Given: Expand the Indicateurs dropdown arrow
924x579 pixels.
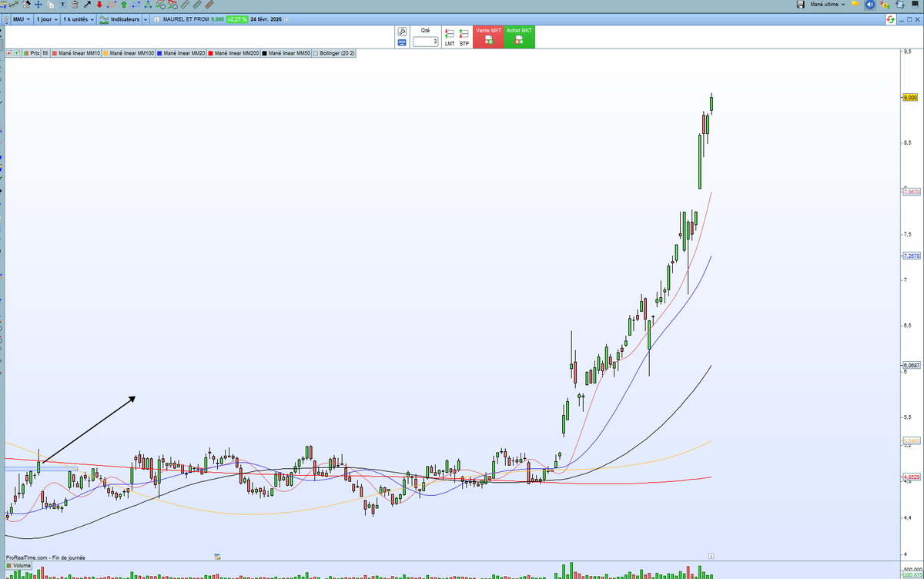Looking at the screenshot, I should pyautogui.click(x=146, y=19).
